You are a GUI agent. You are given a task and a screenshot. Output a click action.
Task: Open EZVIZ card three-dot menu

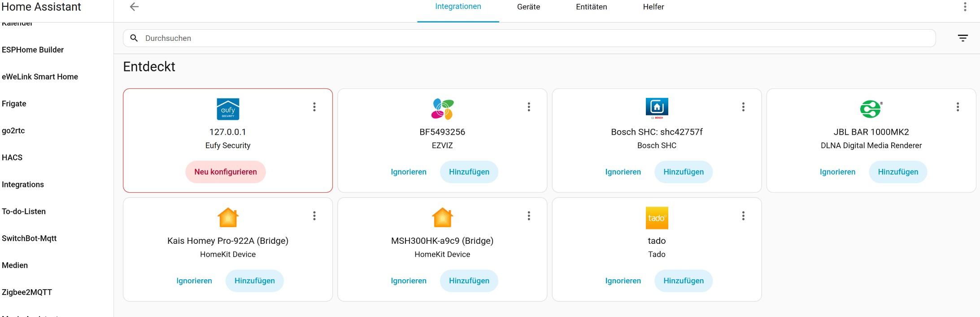[529, 107]
